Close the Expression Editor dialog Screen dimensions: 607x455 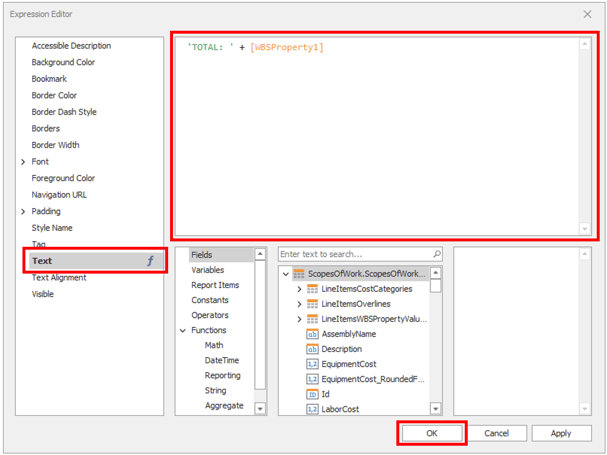587,14
